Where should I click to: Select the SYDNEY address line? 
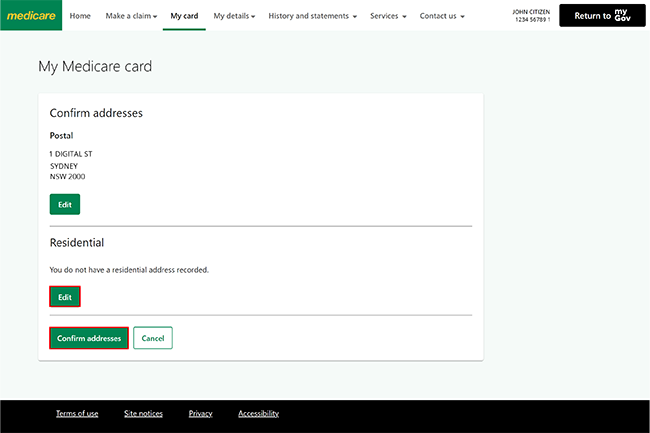pyautogui.click(x=64, y=166)
